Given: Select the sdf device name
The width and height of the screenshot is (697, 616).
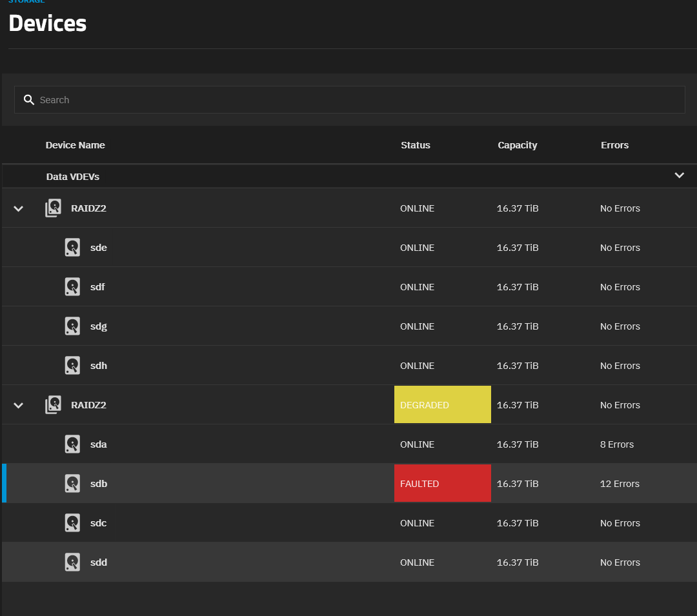Looking at the screenshot, I should click(97, 287).
